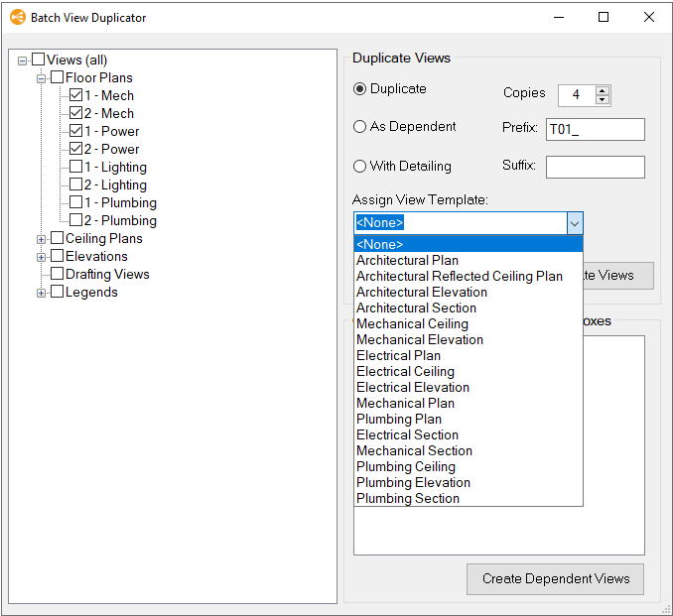Viewport: 673px width, 616px height.
Task: Click the Copies number field
Action: tap(577, 95)
